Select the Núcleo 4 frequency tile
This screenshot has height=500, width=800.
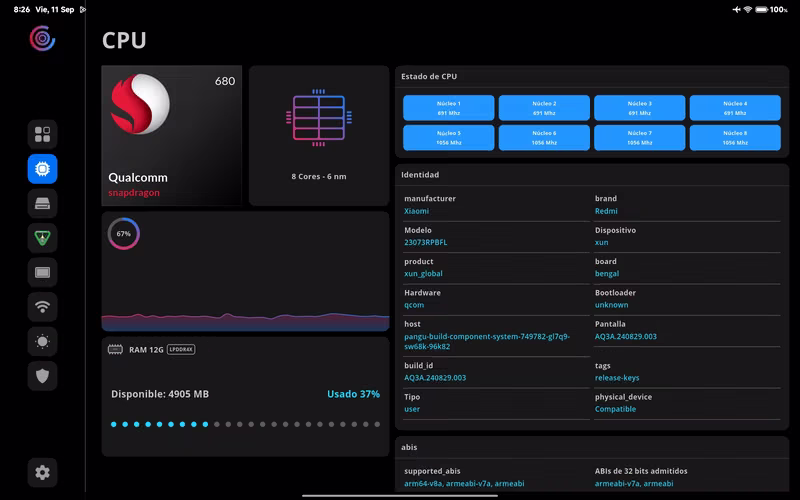735,108
